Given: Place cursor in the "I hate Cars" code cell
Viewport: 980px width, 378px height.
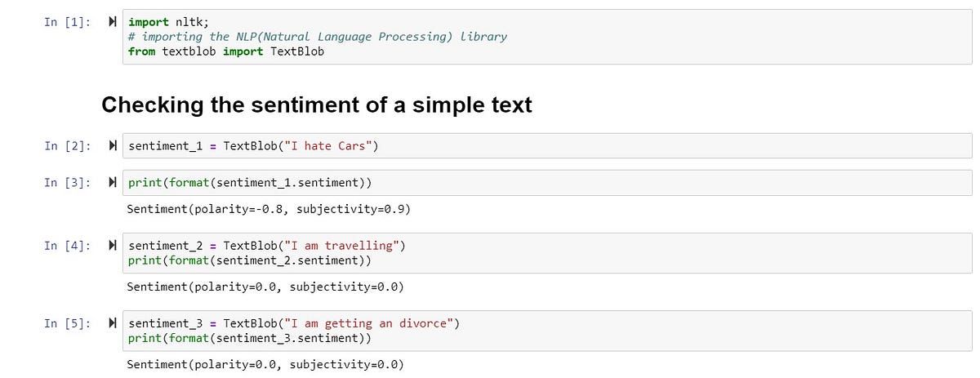Looking at the screenshot, I should [x=547, y=146].
